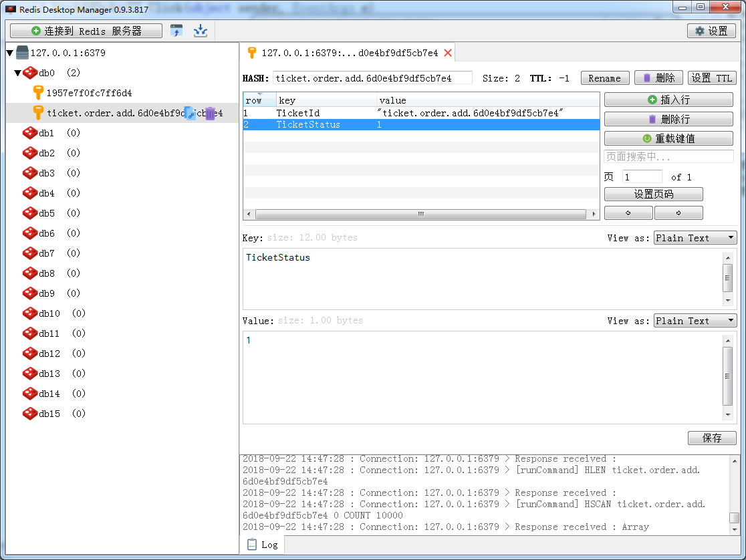Screen dimensions: 746x560
Task: Click the 保存 save button
Action: click(712, 438)
